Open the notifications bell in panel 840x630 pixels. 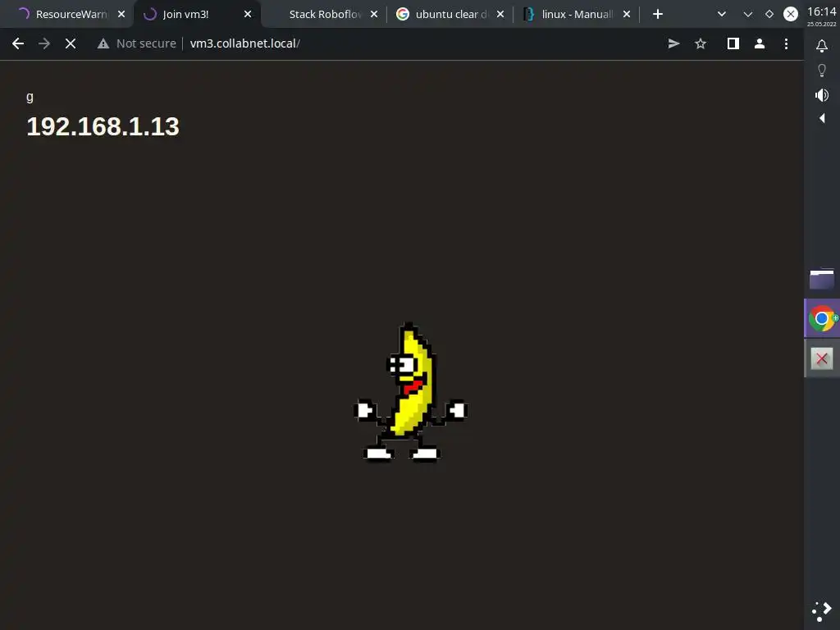822,46
